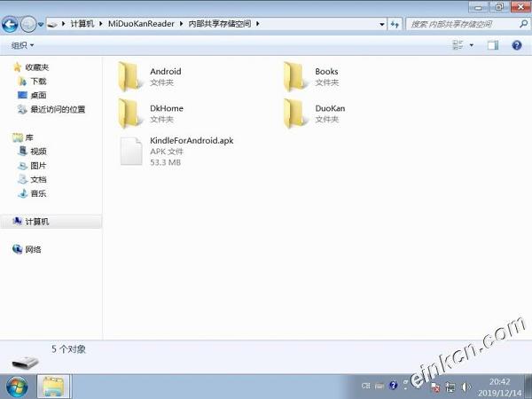Click the search magnifier icon
The image size is (532, 399).
[523, 24]
